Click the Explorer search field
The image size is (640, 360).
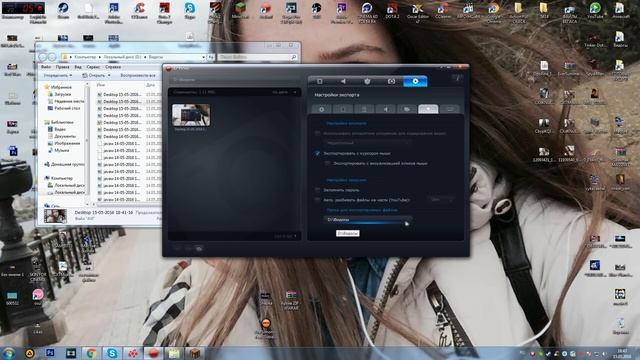tap(257, 57)
